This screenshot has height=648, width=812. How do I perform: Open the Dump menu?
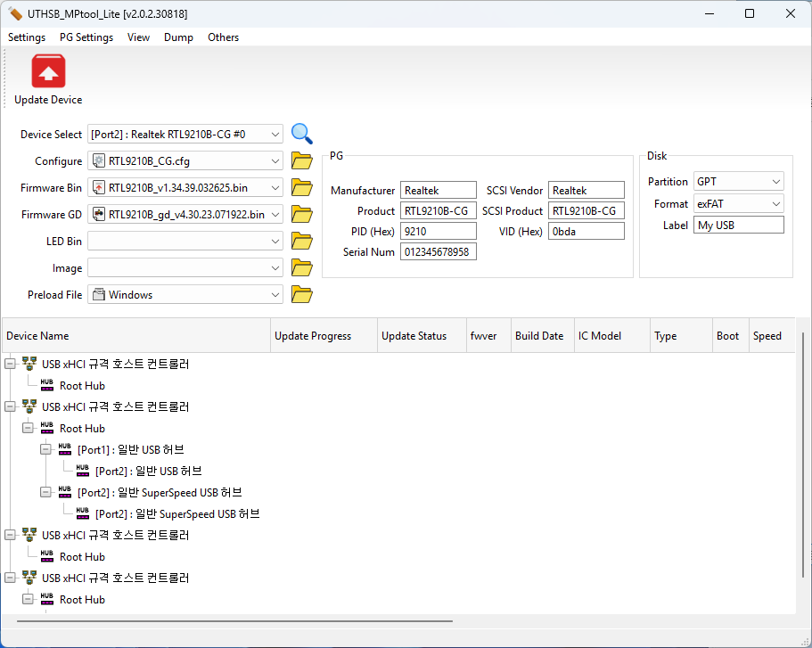(178, 37)
